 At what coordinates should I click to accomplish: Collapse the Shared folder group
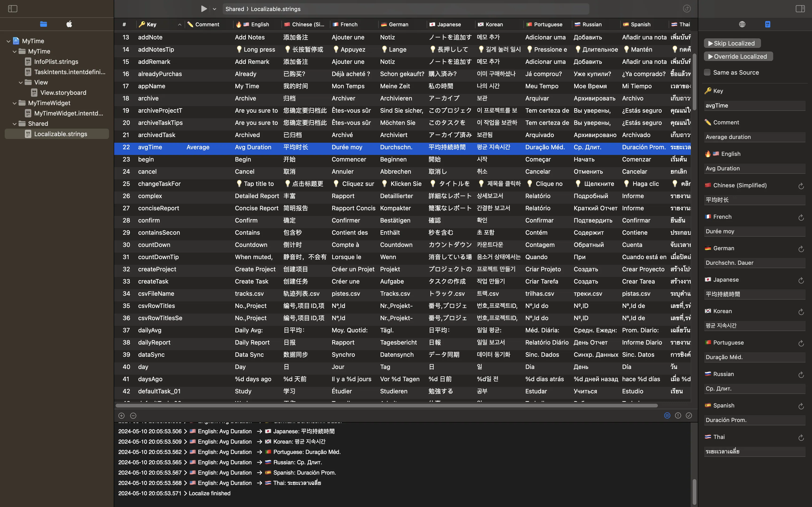tap(14, 124)
